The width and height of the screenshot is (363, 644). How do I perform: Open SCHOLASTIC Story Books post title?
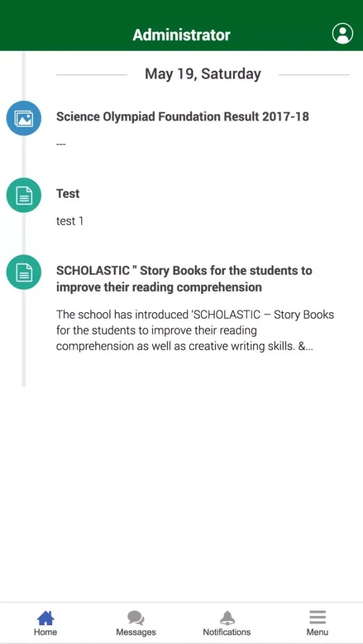pyautogui.click(x=184, y=278)
